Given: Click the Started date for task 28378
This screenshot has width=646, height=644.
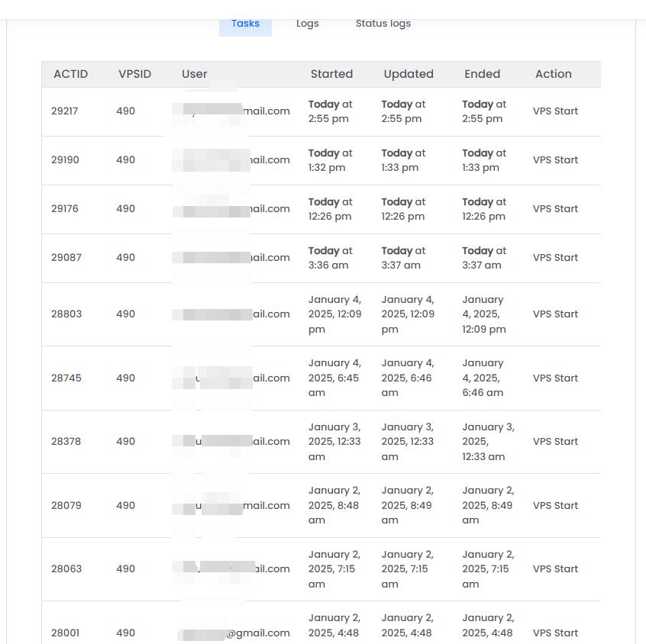Looking at the screenshot, I should coord(334,441).
